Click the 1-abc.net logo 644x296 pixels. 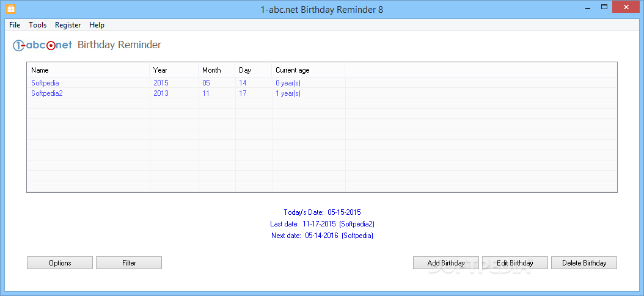[x=43, y=45]
